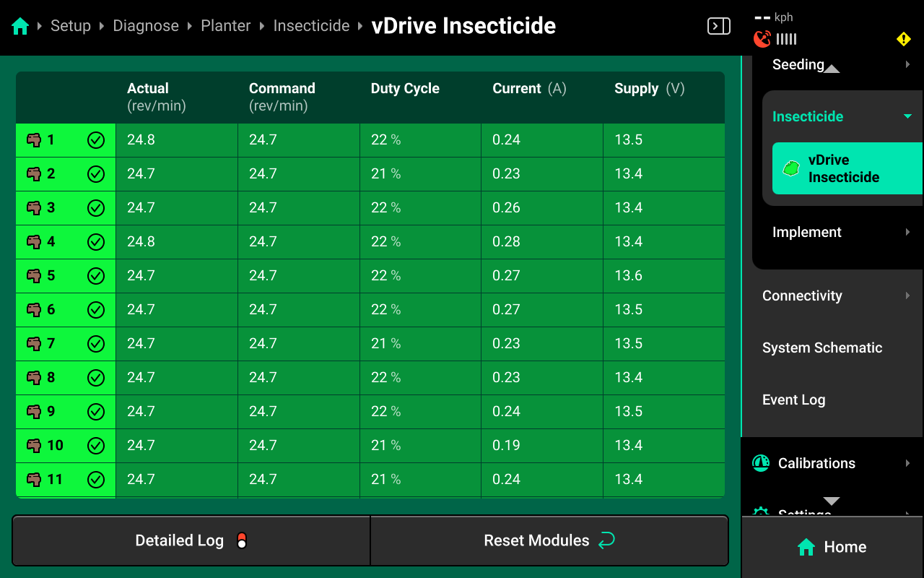924x578 pixels.
Task: Click the Calibrations gauge icon
Action: [x=761, y=463]
